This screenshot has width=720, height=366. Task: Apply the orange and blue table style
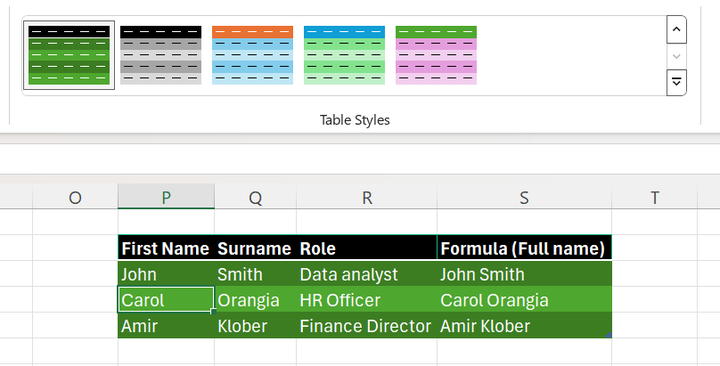tap(253, 55)
